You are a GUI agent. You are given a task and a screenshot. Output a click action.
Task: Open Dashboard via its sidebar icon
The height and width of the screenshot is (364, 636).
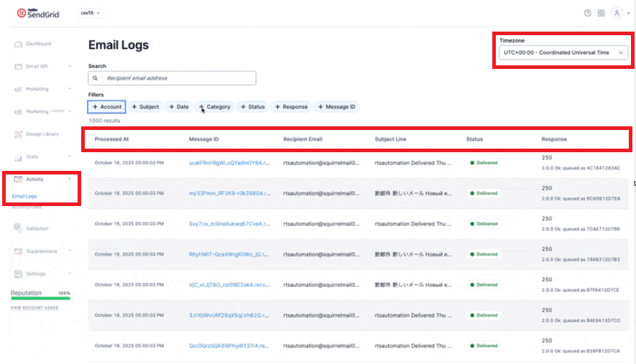tap(19, 45)
